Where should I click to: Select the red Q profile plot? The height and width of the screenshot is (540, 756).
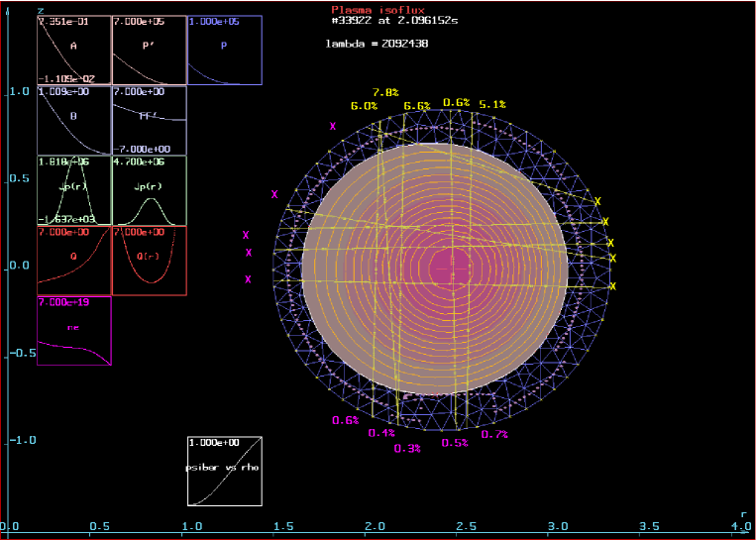(x=74, y=261)
